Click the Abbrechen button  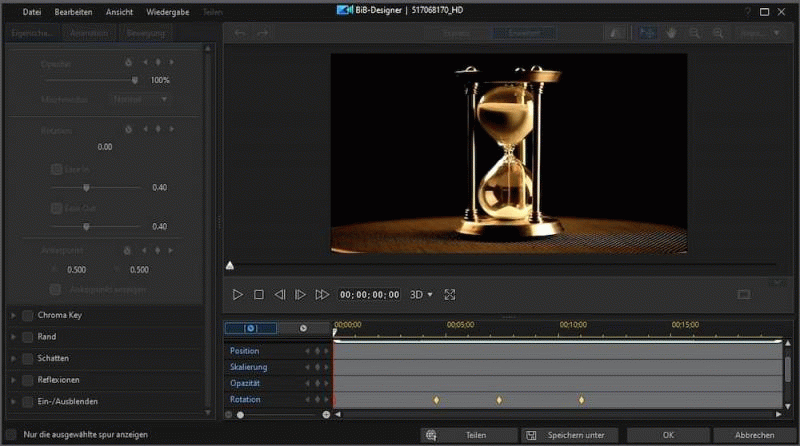(754, 435)
